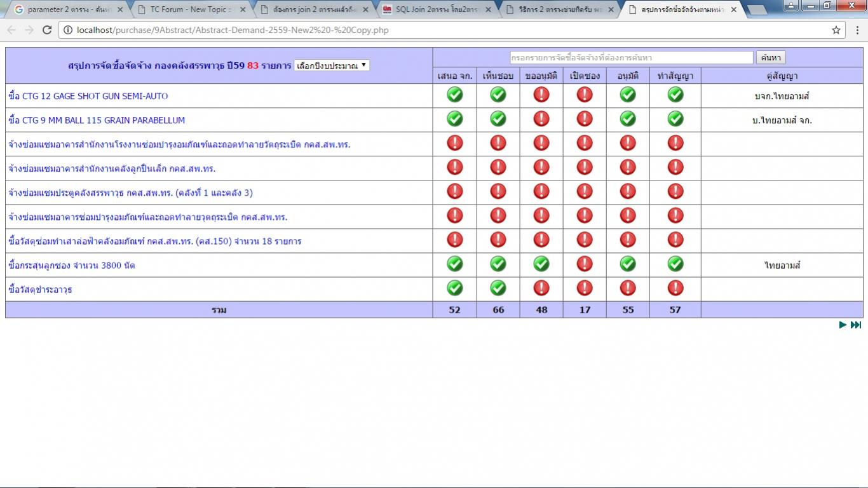Open ซื้อ CTG 9 MM BALL 115 GRAIN PARABELLUM link
868x488 pixels.
pos(97,120)
